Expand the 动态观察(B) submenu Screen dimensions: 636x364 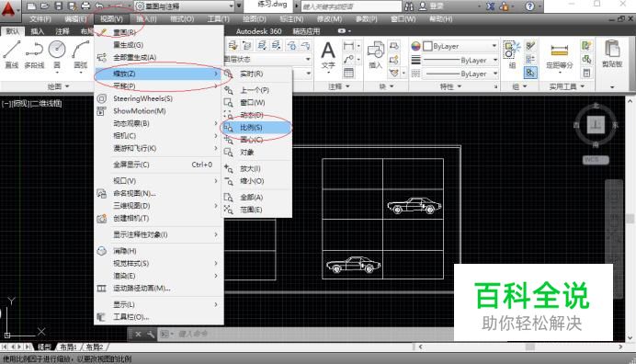tap(159, 123)
